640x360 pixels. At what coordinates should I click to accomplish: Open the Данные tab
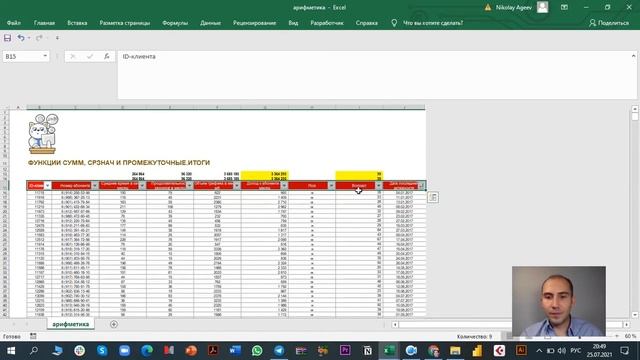(x=210, y=23)
